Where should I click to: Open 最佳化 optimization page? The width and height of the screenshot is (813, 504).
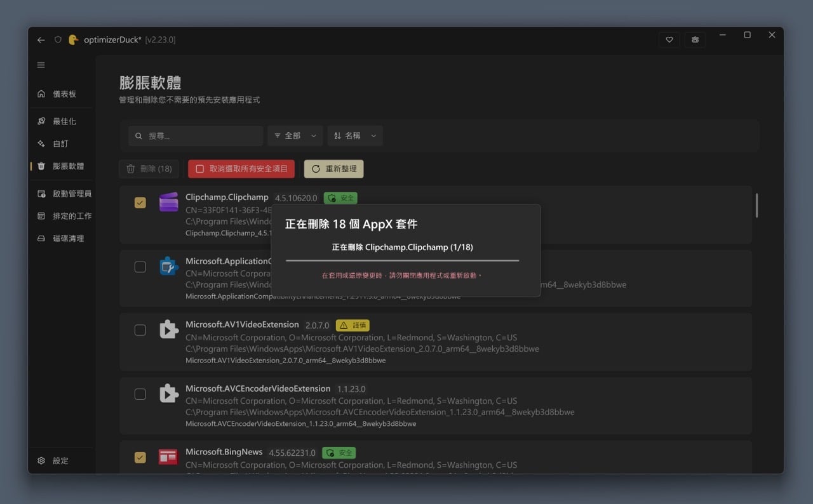pos(62,121)
